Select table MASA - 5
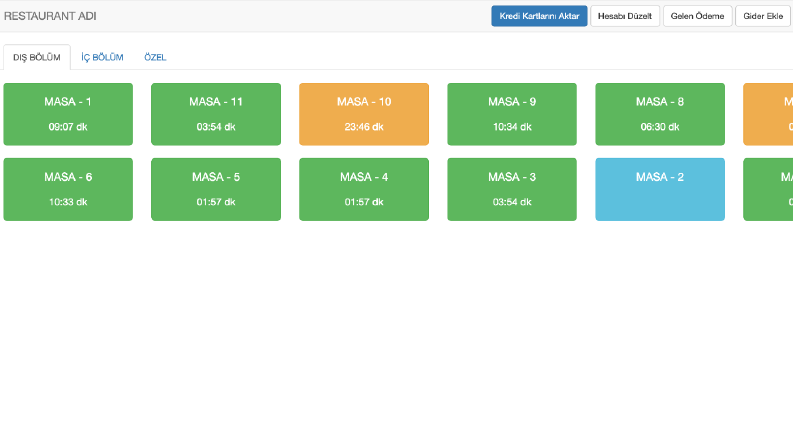The image size is (793, 446). [216, 189]
